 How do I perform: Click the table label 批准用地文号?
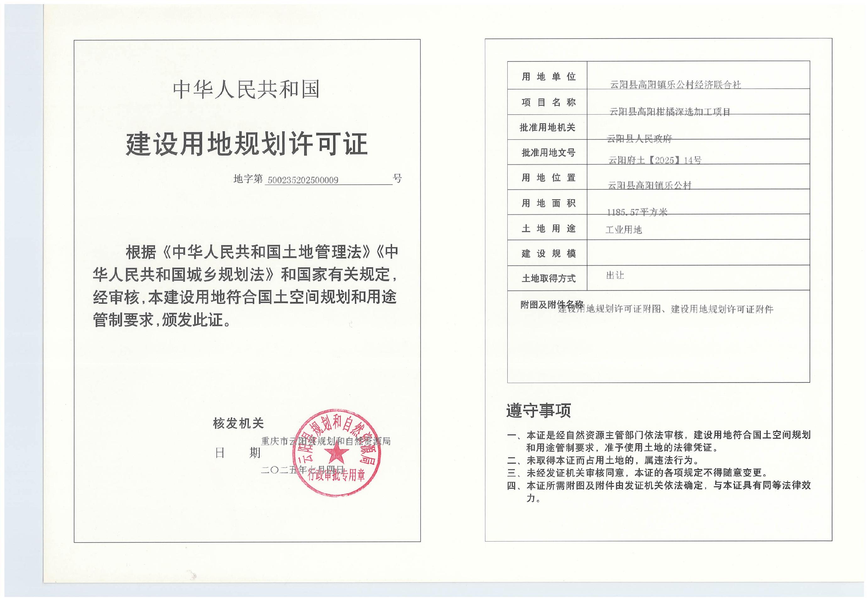coord(548,152)
